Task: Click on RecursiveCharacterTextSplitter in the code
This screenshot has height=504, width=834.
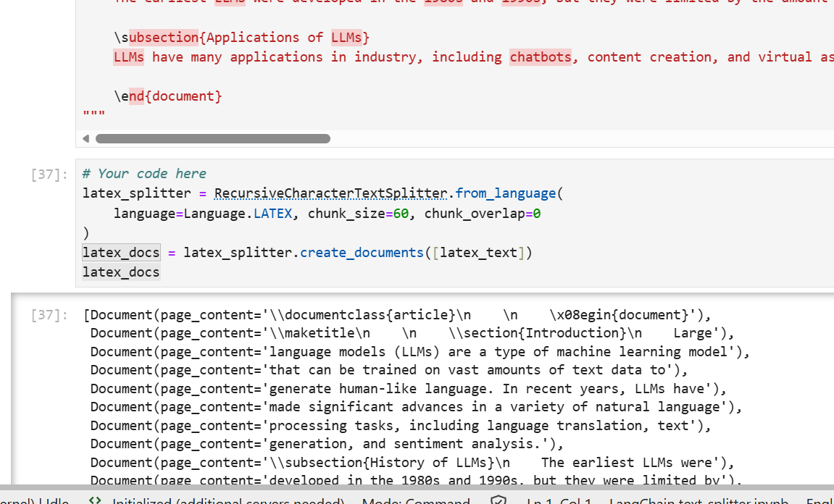Action: [x=330, y=193]
